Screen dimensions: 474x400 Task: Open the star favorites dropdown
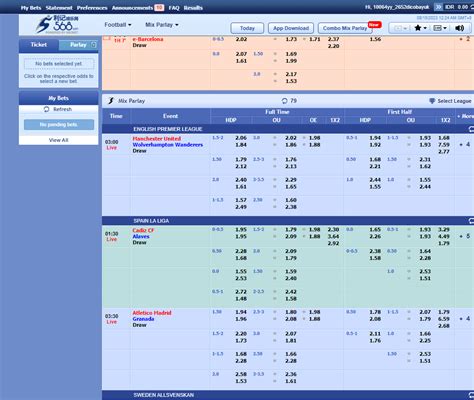click(x=420, y=28)
